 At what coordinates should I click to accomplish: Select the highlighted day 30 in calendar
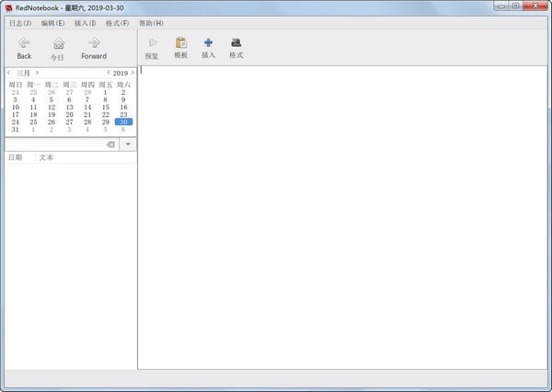point(123,121)
